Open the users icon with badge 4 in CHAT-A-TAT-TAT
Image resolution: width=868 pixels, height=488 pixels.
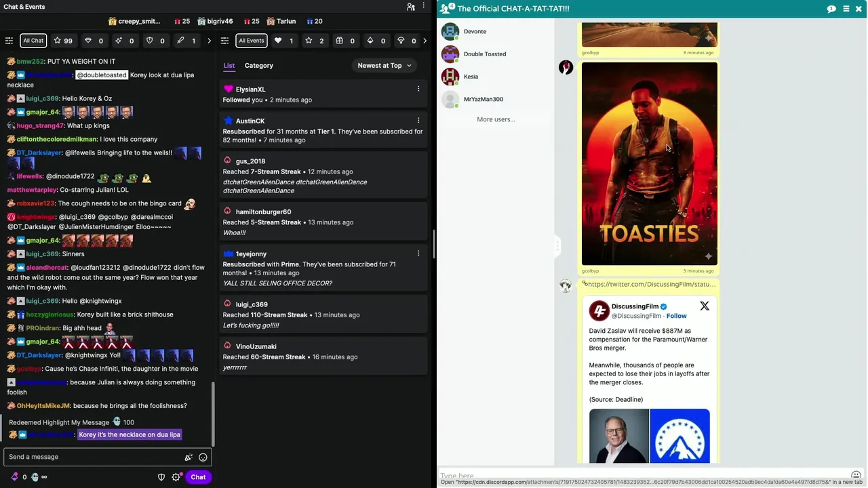(x=447, y=8)
